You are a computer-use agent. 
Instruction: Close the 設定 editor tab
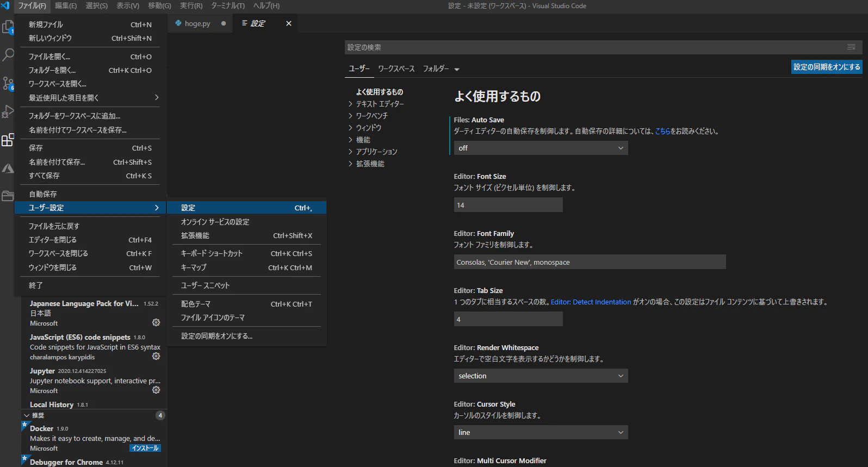click(x=289, y=23)
